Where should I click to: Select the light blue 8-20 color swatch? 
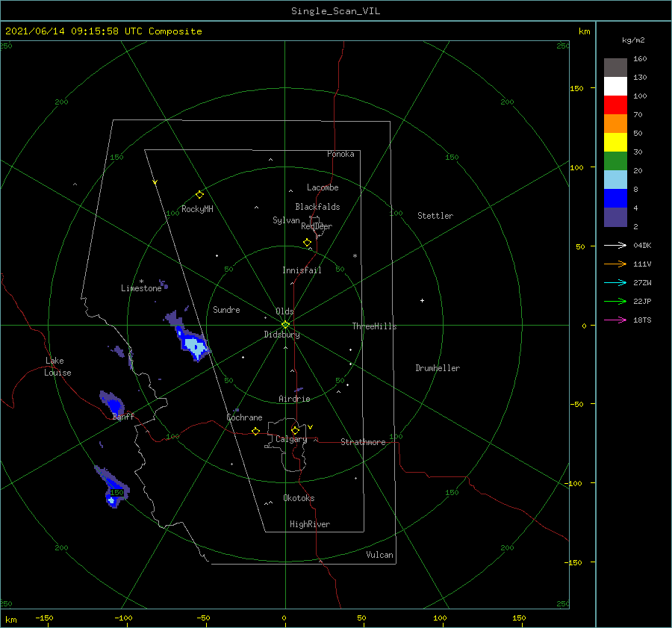pos(615,180)
